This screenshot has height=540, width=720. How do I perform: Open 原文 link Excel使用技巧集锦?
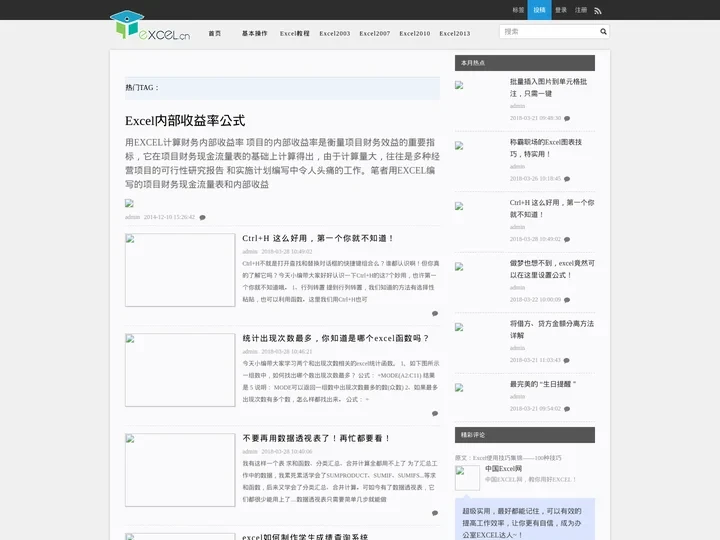coord(517,458)
